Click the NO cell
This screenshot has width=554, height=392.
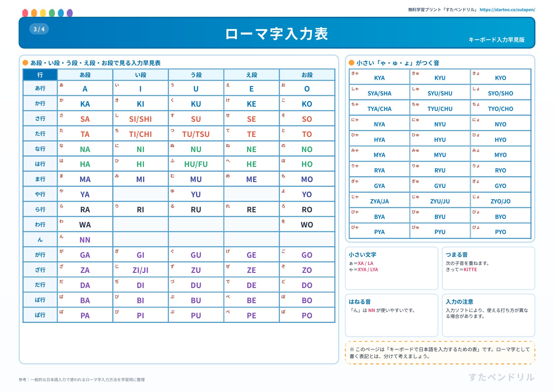(307, 149)
